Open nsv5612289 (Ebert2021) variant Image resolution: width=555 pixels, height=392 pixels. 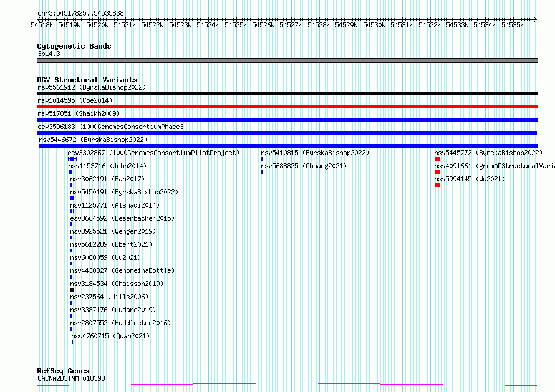[x=111, y=244]
